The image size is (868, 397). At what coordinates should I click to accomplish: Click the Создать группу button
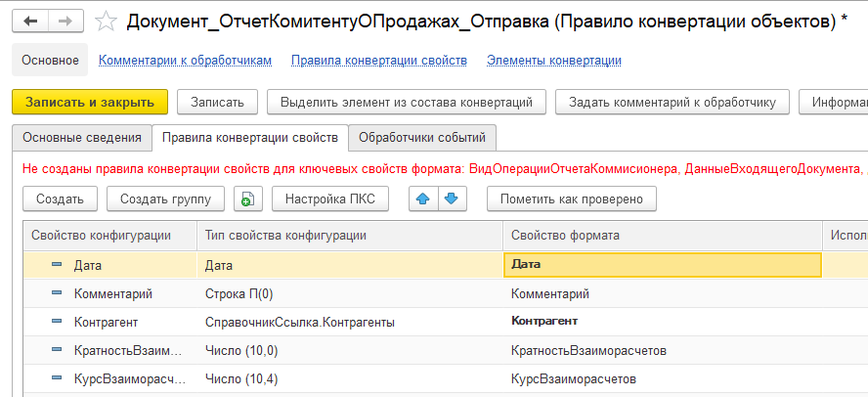coord(165,198)
